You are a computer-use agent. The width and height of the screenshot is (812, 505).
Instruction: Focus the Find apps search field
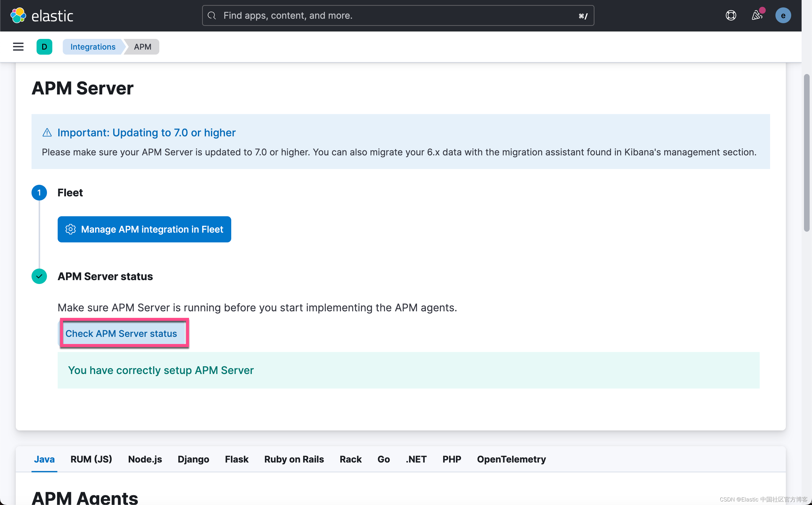[x=398, y=15]
